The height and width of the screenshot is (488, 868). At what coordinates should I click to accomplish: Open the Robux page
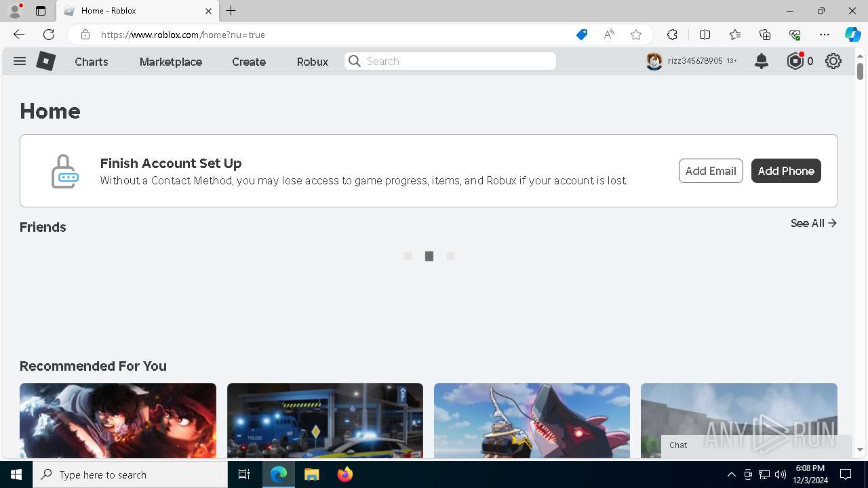tap(313, 62)
